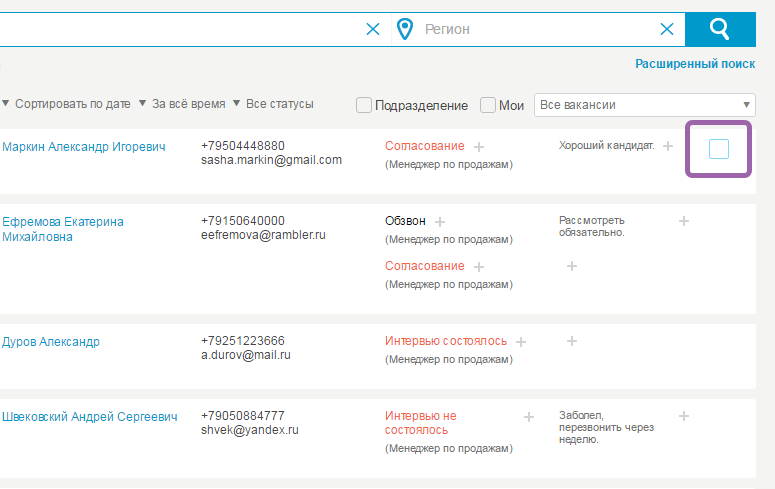Click plus beside Заболел, перезвонить comment

[684, 416]
